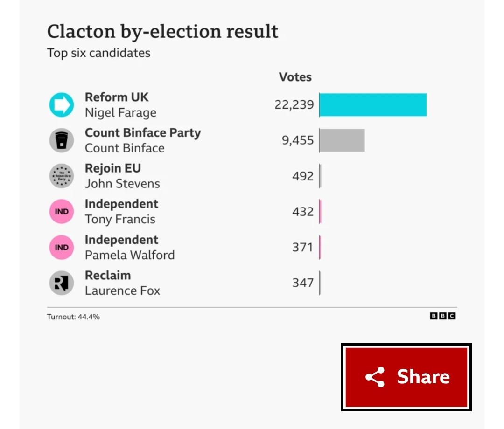The height and width of the screenshot is (429, 504).
Task: Click the grey Count Binface vote bar
Action: pyautogui.click(x=342, y=140)
